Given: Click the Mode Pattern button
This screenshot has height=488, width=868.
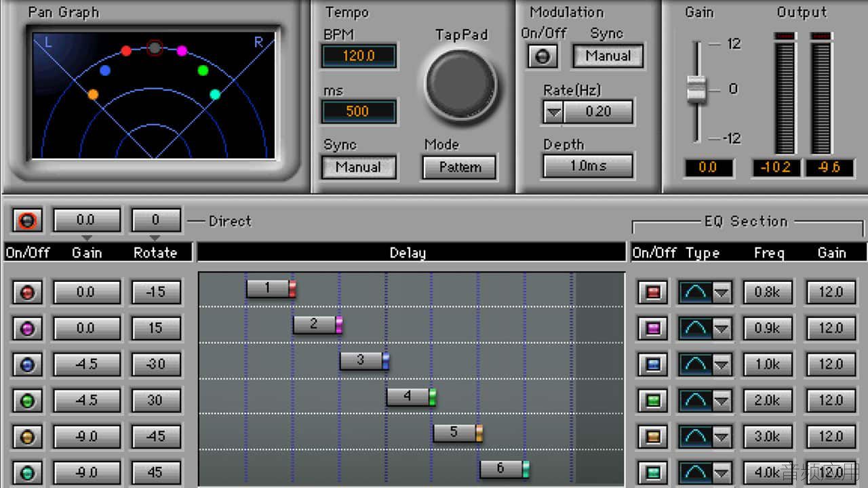Looking at the screenshot, I should [x=460, y=167].
